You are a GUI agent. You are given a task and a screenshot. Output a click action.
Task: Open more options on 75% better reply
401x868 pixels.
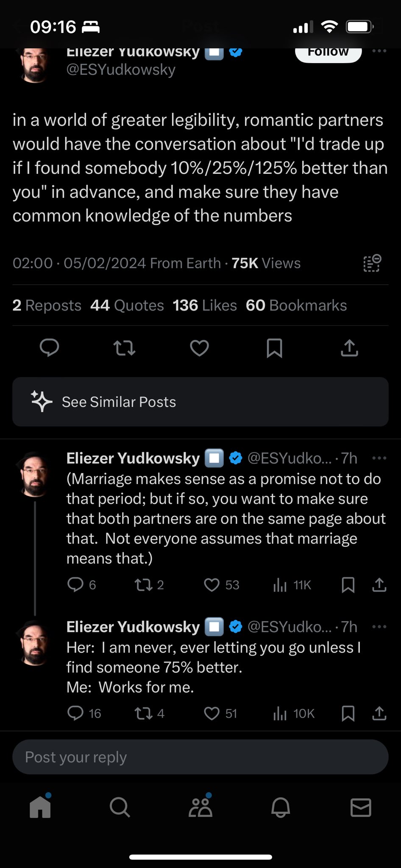click(379, 627)
